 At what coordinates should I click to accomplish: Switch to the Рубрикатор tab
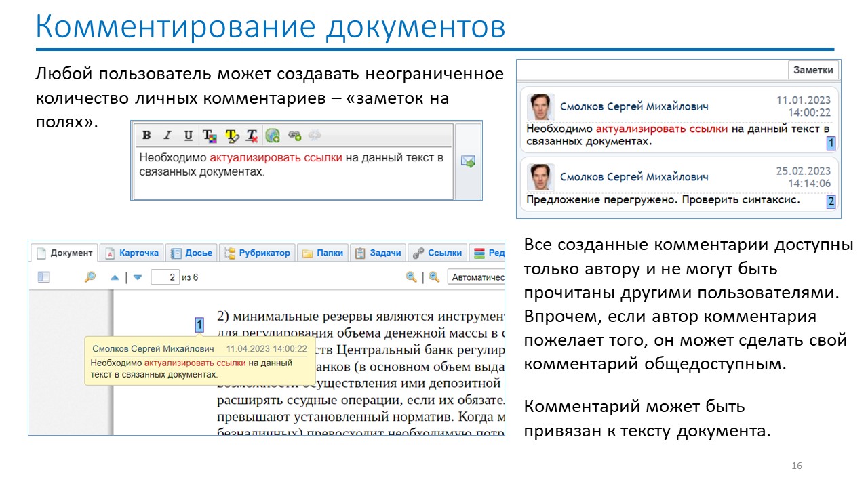(257, 253)
